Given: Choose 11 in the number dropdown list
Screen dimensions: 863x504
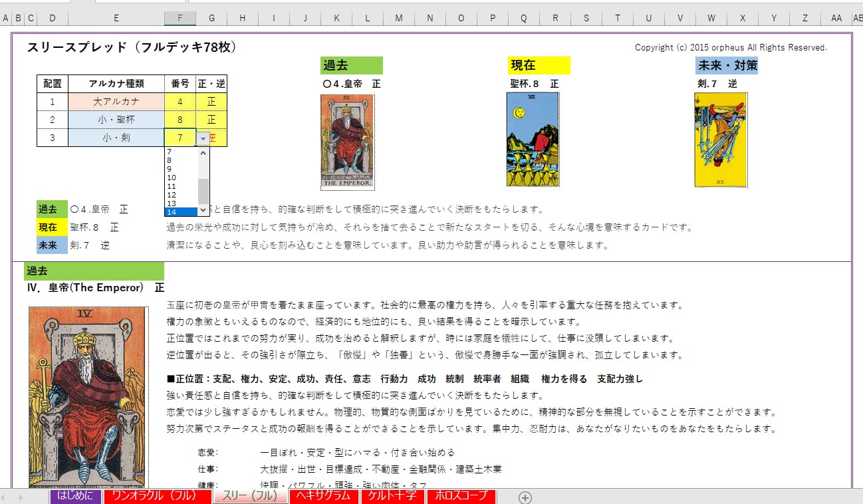Looking at the screenshot, I should (x=181, y=186).
